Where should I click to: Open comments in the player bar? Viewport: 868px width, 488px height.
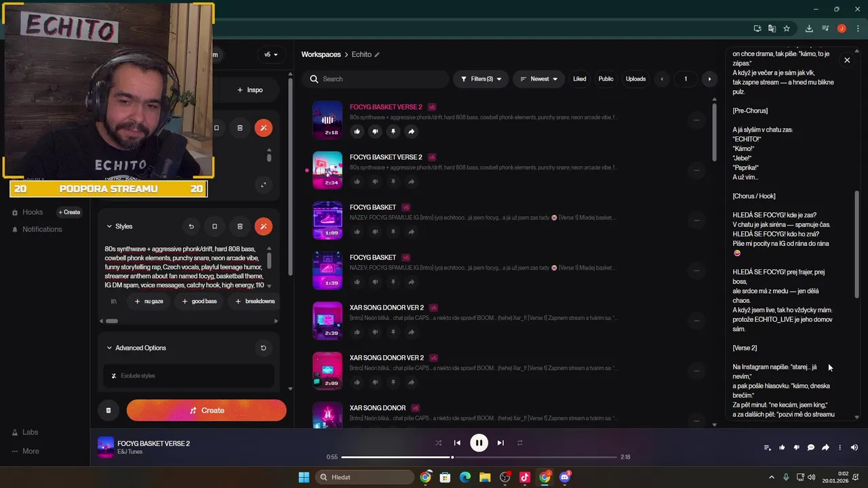(811, 447)
